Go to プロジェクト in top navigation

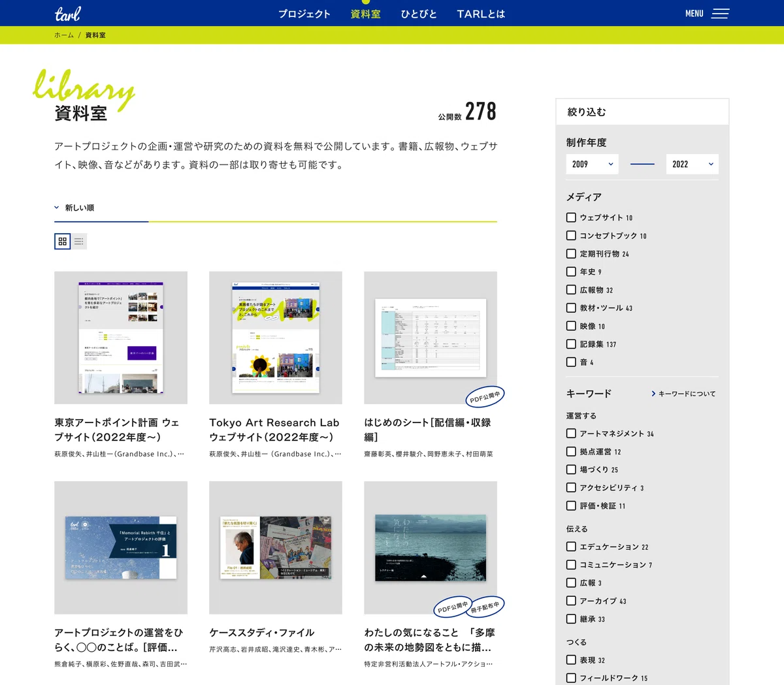(304, 14)
